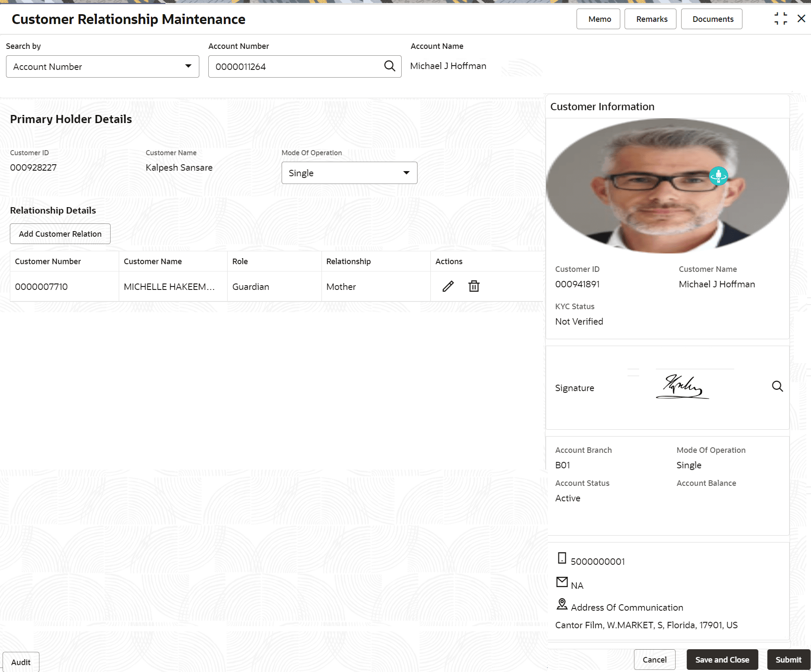
Task: Open the Audit panel
Action: coord(21,662)
